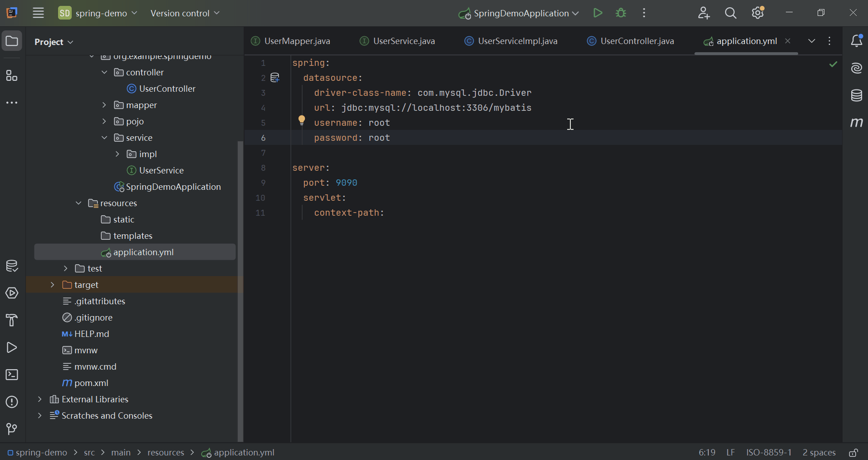Switch to the UserController.java tab
The image size is (868, 460).
[x=631, y=41]
